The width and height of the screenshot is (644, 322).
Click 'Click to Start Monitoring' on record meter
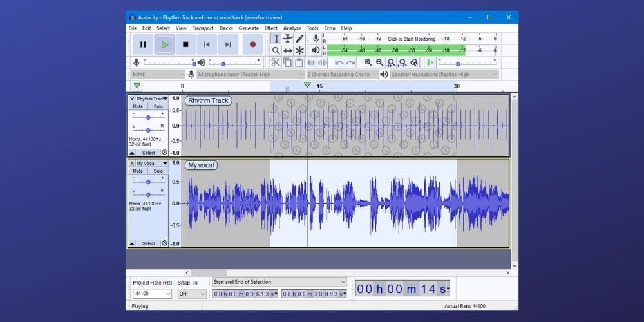pyautogui.click(x=412, y=39)
